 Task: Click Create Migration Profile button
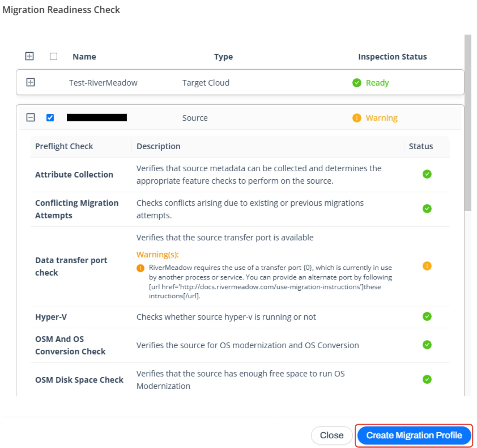click(x=414, y=435)
